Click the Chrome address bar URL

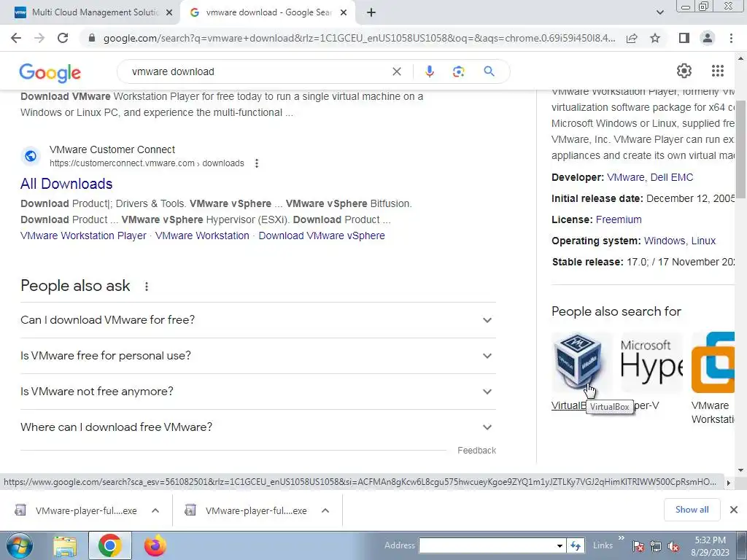point(359,38)
